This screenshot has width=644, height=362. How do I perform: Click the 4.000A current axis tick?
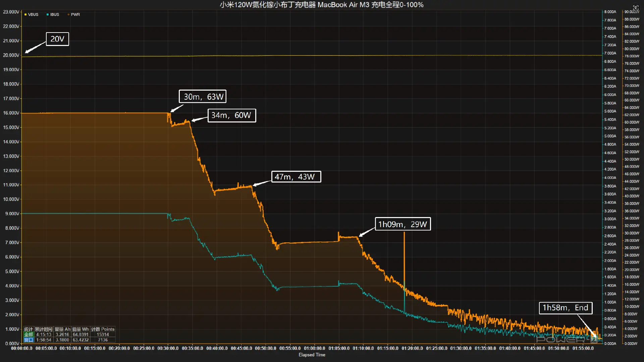[x=610, y=177]
